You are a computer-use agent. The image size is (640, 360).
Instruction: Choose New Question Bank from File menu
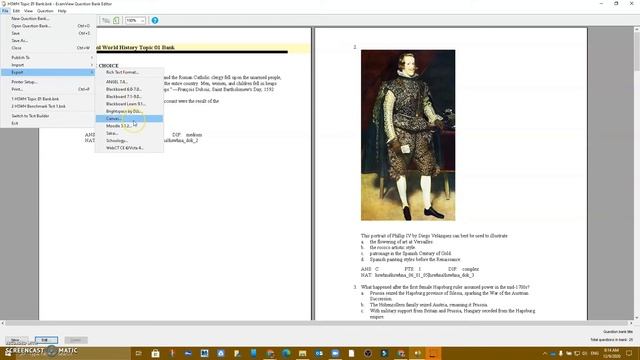coord(47,18)
